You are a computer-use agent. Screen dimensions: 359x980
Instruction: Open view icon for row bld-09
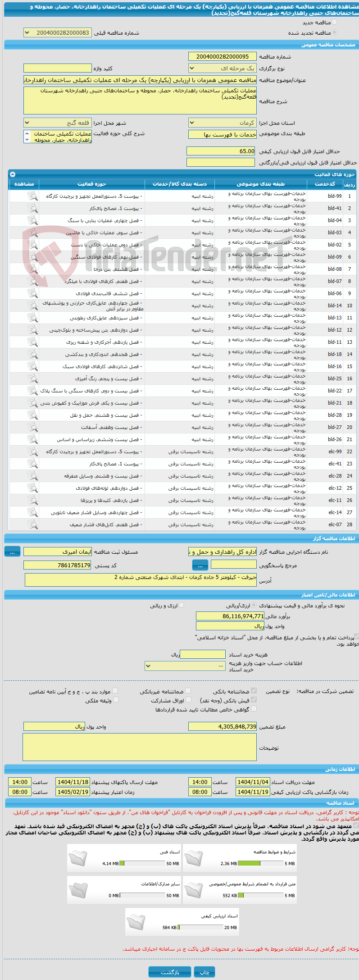click(32, 257)
